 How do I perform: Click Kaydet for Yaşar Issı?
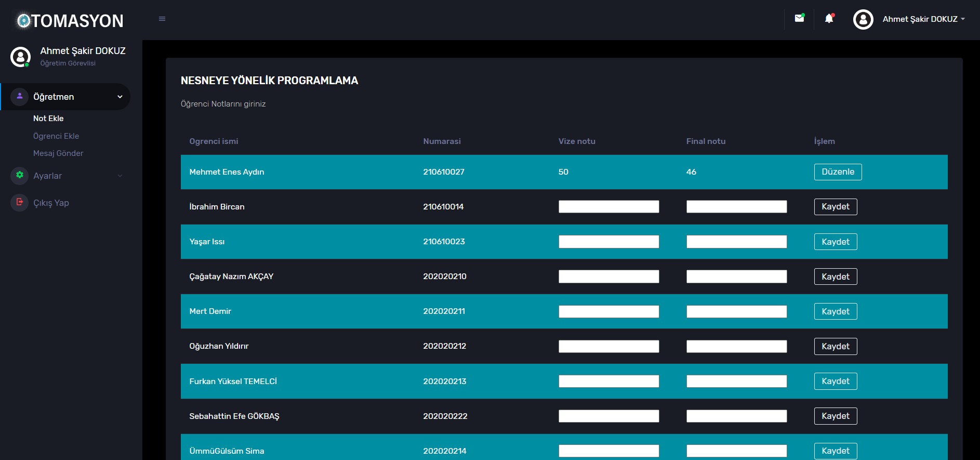point(836,242)
